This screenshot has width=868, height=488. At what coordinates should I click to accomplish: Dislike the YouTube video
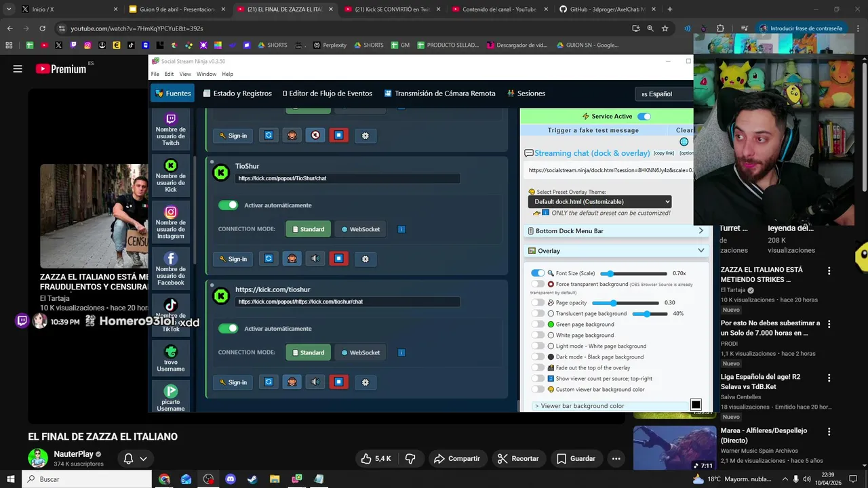(x=410, y=458)
